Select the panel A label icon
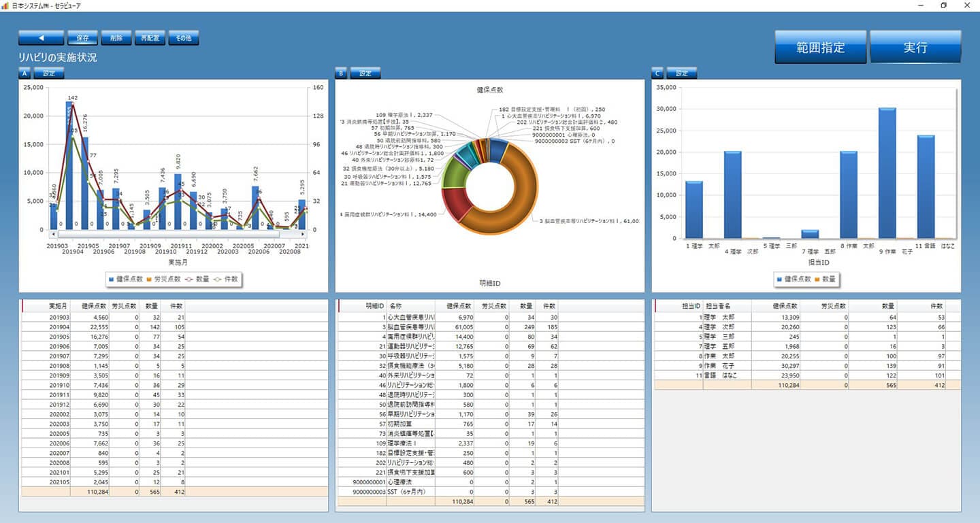 pos(24,73)
